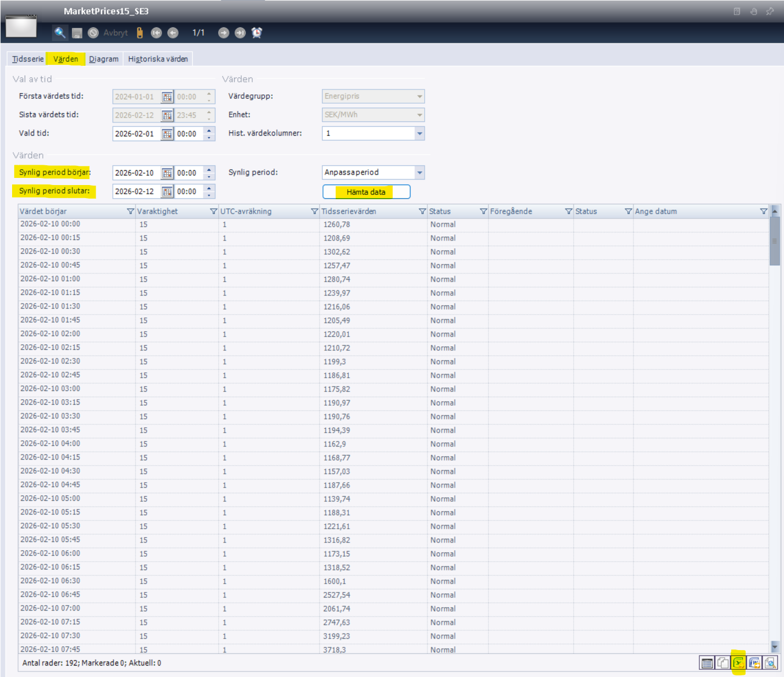Screen dimensions: 784x677
Task: Open calendar for Synlig period börjar
Action: point(167,173)
